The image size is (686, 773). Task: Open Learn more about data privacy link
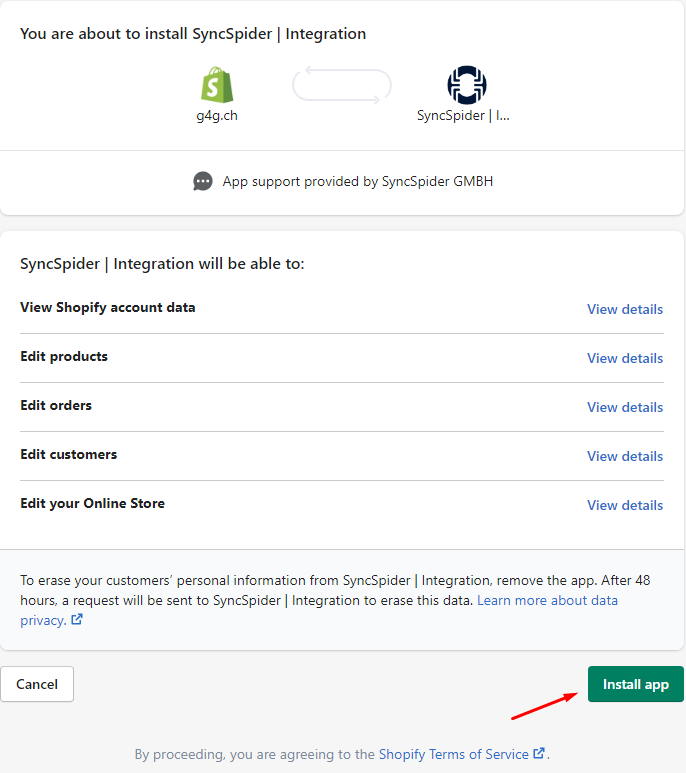coord(547,600)
